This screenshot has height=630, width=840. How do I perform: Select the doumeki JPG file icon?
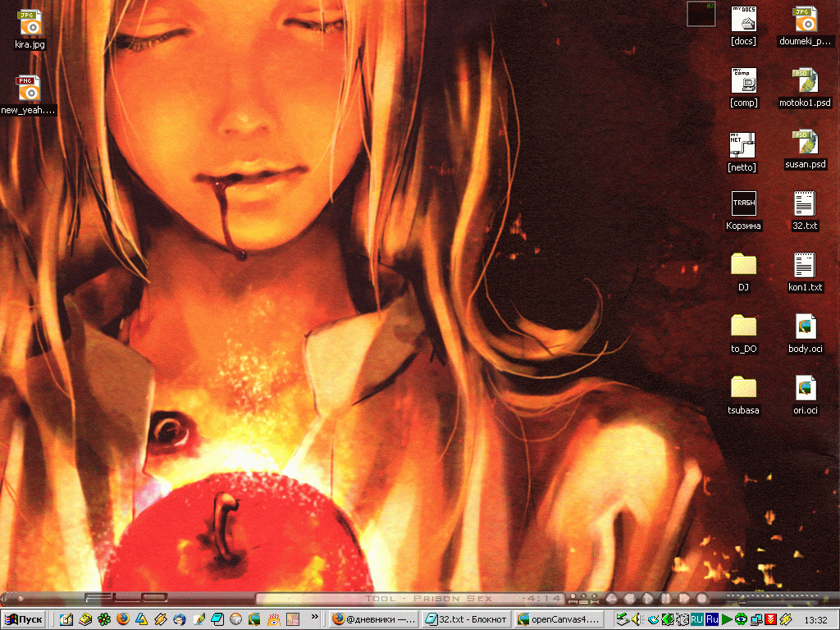[x=805, y=27]
